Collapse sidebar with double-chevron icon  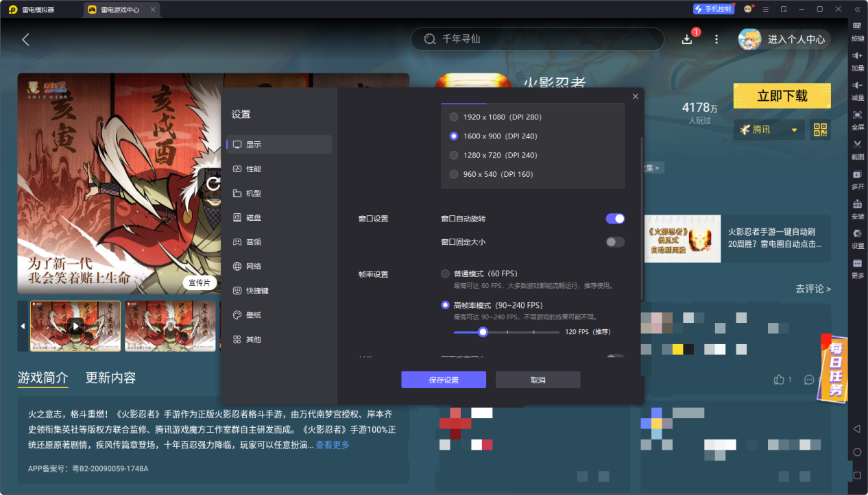pyautogui.click(x=857, y=9)
